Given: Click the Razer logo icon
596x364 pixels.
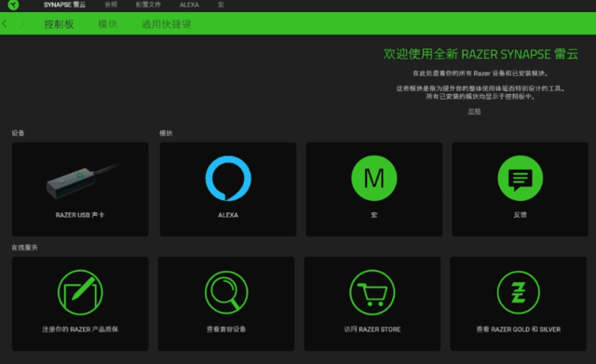Looking at the screenshot, I should (x=13, y=5).
